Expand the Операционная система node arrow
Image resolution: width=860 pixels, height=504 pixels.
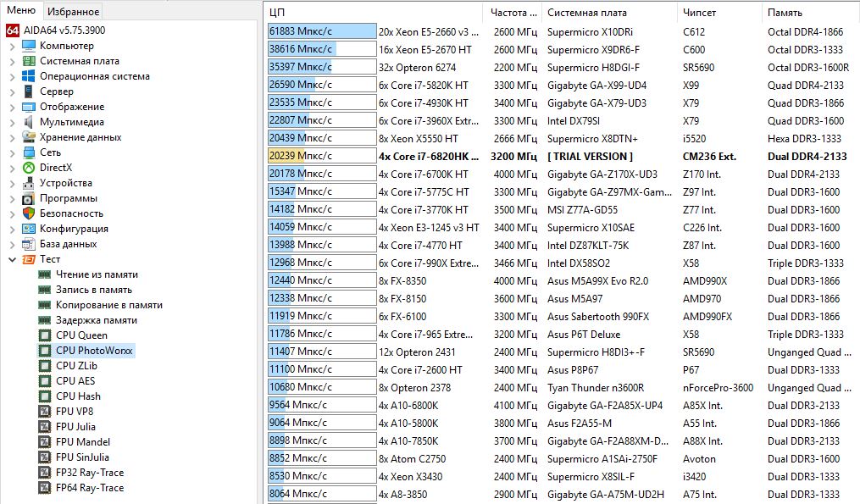12,77
